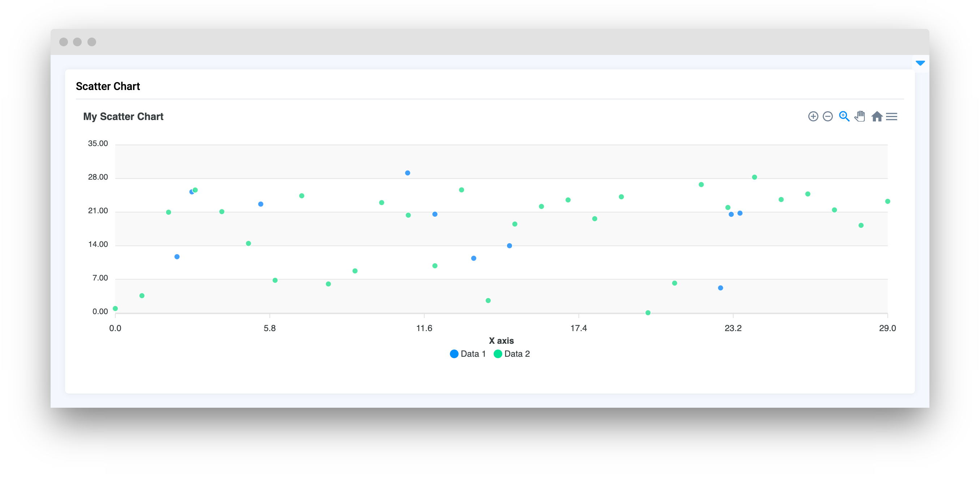Click the blue Data 1 legend marker
Viewport: 980px width, 480px height.
pos(454,354)
